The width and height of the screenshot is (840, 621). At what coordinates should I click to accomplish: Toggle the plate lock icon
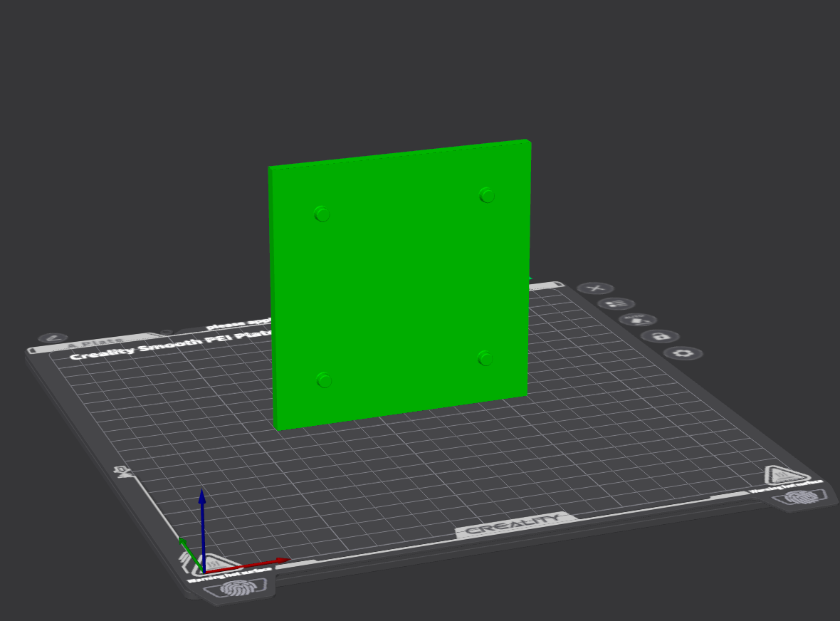660,336
